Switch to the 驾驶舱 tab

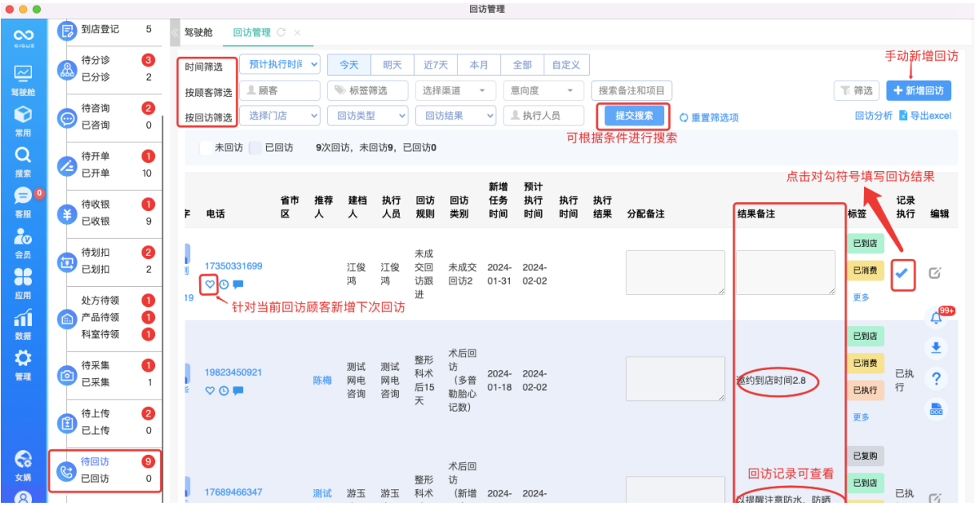(x=200, y=32)
